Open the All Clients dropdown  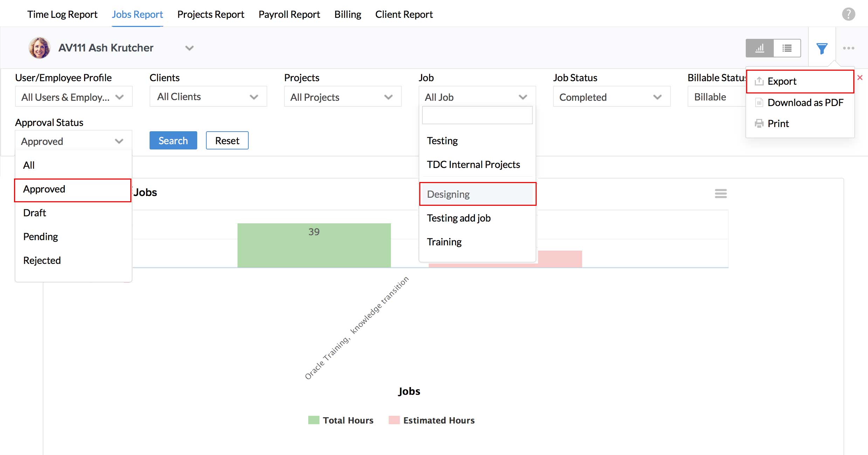pyautogui.click(x=208, y=97)
